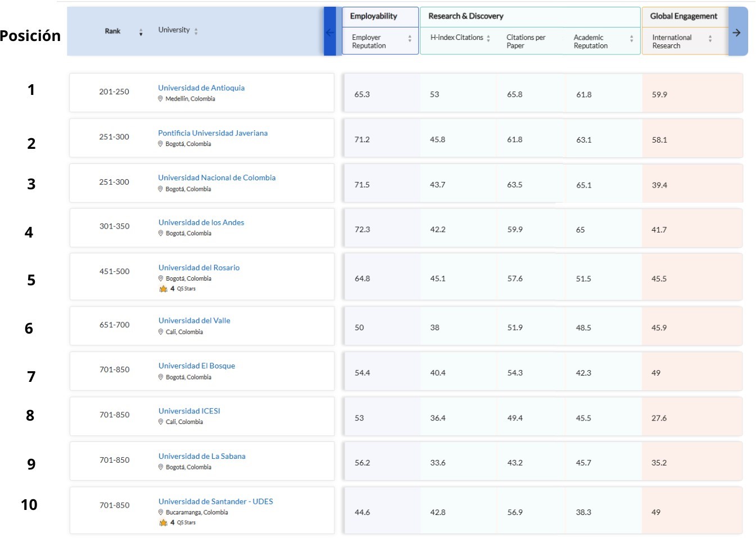
Task: Open Universidad ICESI link
Action: point(189,411)
